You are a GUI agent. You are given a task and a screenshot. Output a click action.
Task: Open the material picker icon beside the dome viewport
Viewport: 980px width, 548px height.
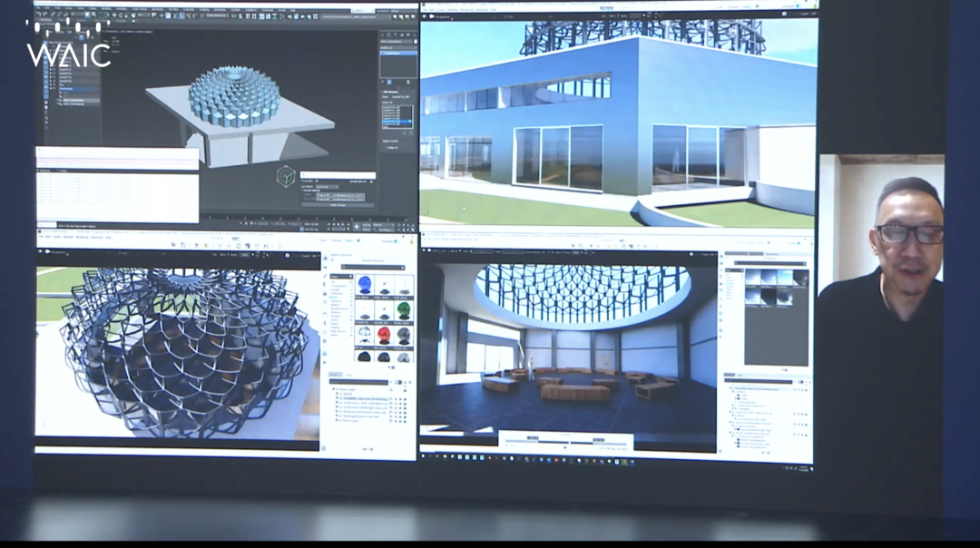tap(326, 258)
